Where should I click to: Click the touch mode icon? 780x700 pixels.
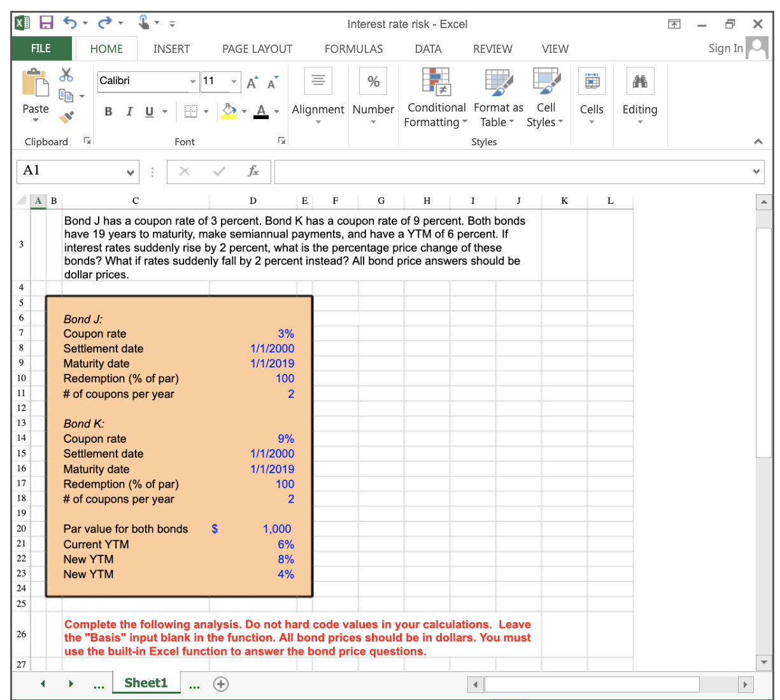click(x=145, y=23)
